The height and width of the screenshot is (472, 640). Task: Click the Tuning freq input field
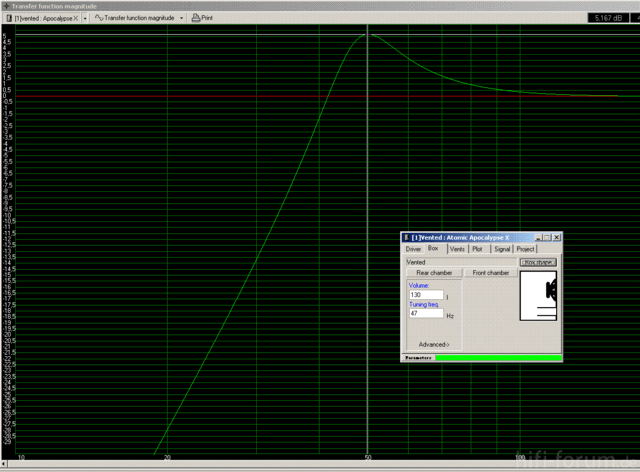[424, 313]
